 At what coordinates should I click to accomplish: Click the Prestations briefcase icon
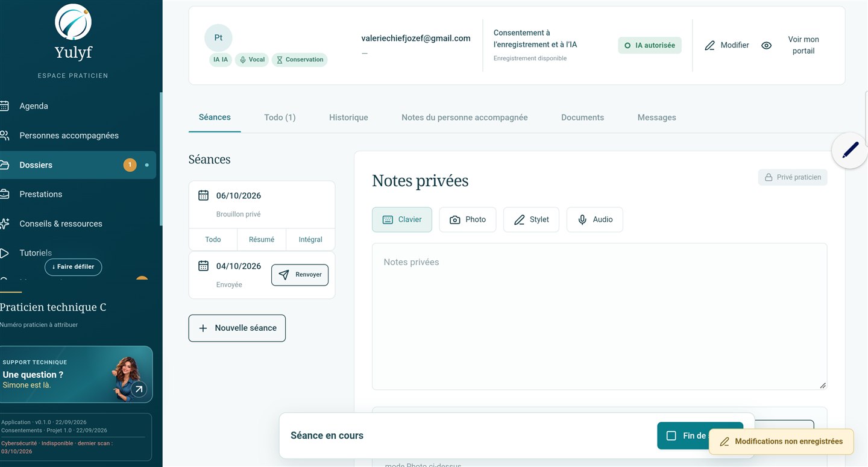(4, 194)
